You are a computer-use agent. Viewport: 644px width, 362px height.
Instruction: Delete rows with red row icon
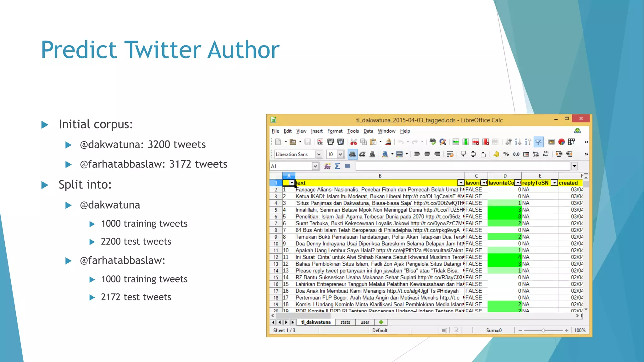[476, 142]
